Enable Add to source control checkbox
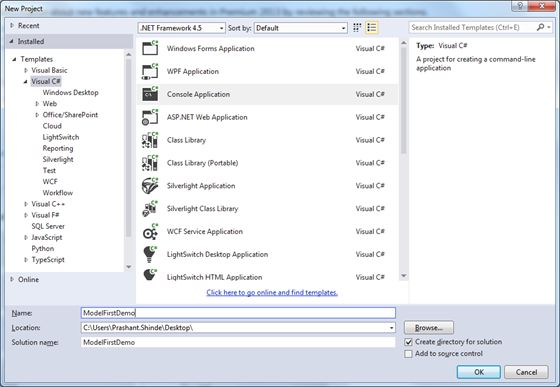Screen dimensions: 560x387 (x=408, y=354)
